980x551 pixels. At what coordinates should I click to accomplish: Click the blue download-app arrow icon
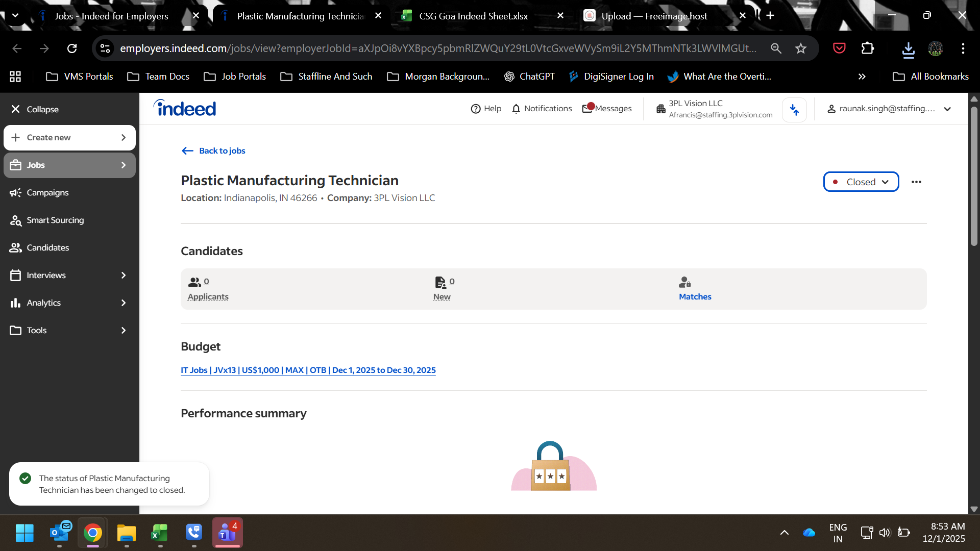pos(794,110)
